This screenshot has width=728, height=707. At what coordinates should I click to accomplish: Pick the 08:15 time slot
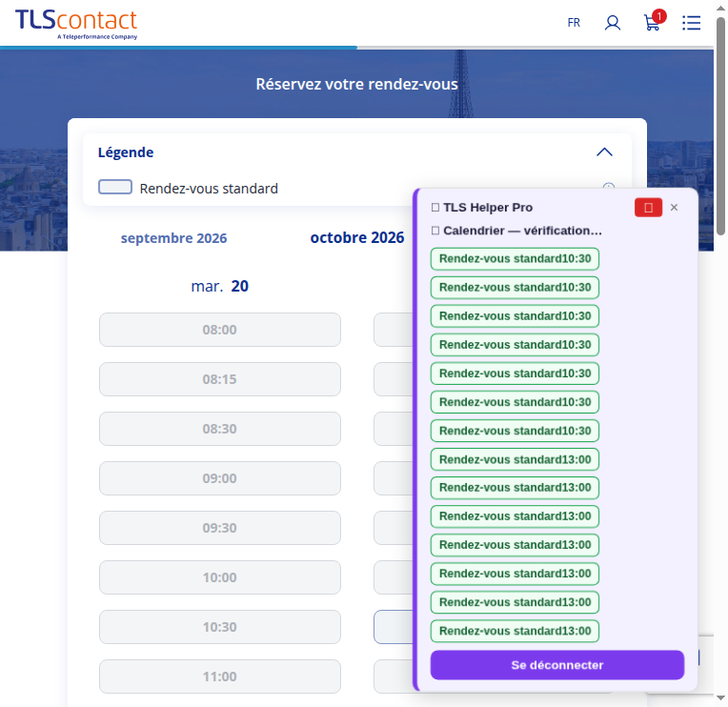click(x=219, y=379)
